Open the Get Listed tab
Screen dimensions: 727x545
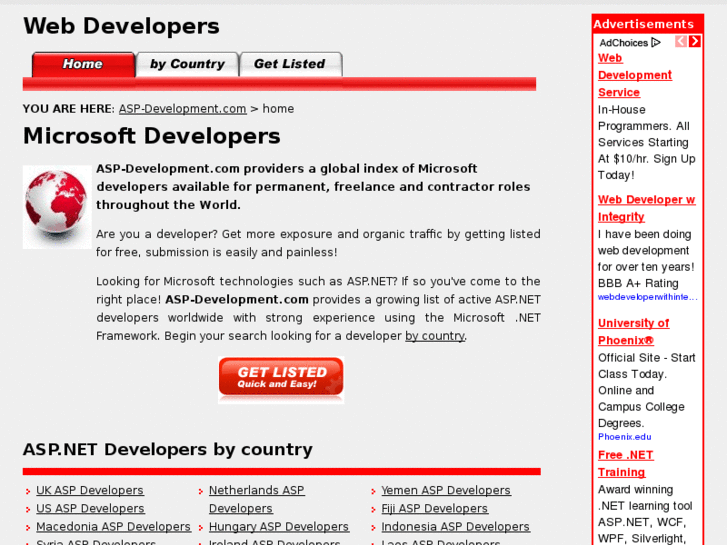tap(291, 64)
